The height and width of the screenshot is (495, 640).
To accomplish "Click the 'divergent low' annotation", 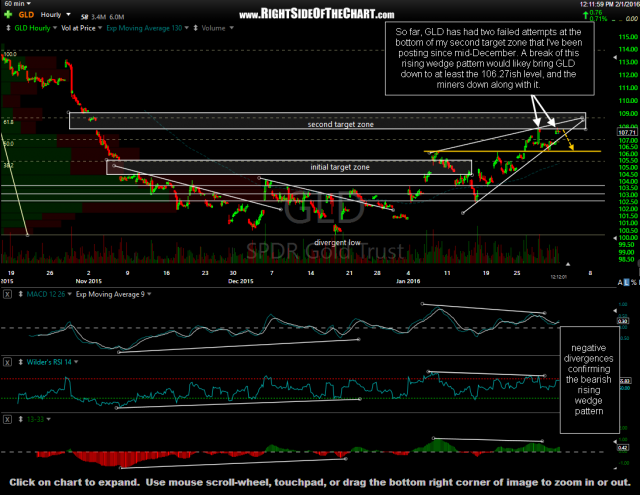I will [x=337, y=243].
